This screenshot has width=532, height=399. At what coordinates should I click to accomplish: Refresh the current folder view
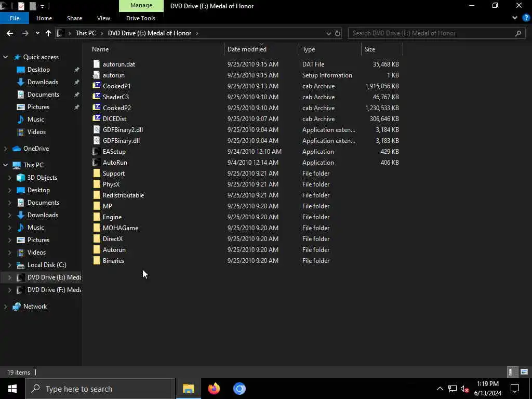338,33
